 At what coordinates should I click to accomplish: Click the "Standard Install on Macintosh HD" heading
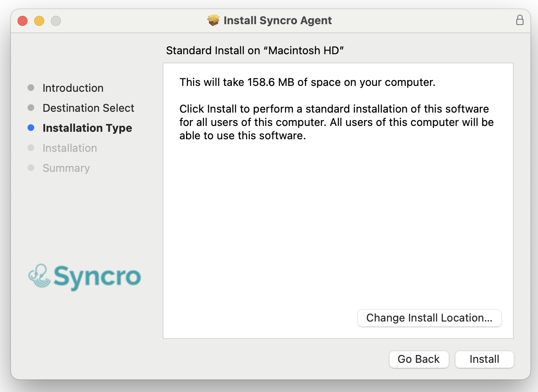tap(255, 50)
